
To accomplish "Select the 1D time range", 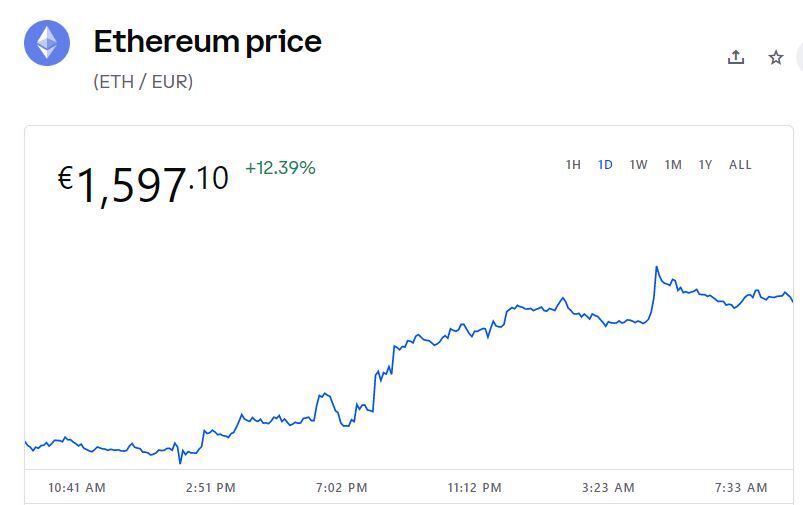I will pyautogui.click(x=605, y=165).
